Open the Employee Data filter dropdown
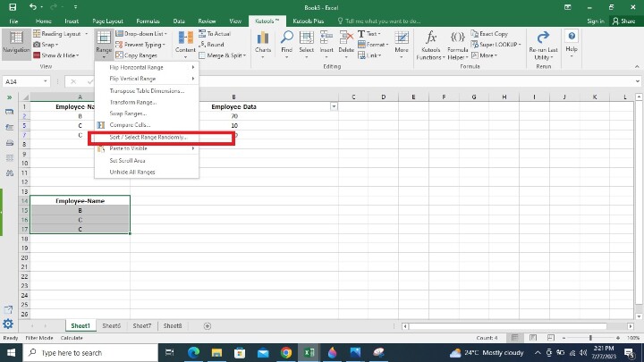Viewport: 644px width, 362px height. [334, 106]
